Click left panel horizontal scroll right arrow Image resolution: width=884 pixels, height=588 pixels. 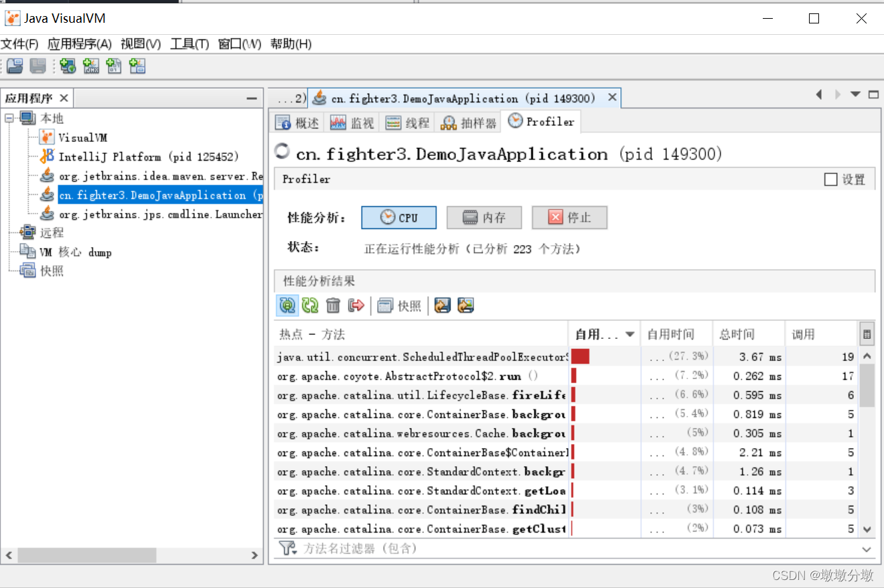(254, 555)
